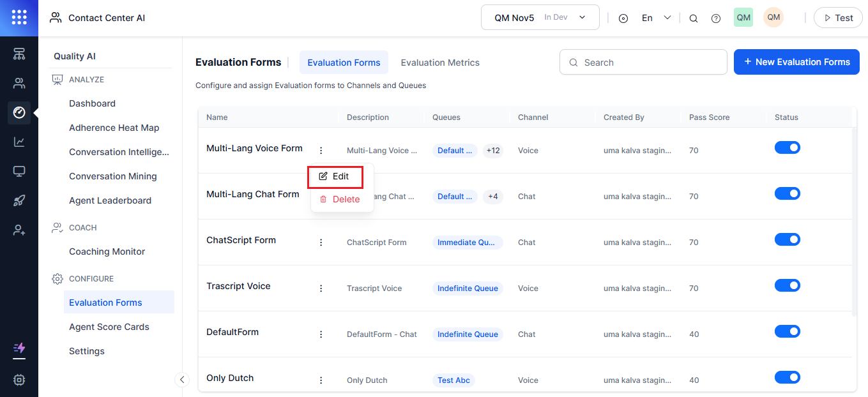
Task: Disable the Multi-Lang Voice Form status toggle
Action: pyautogui.click(x=788, y=147)
